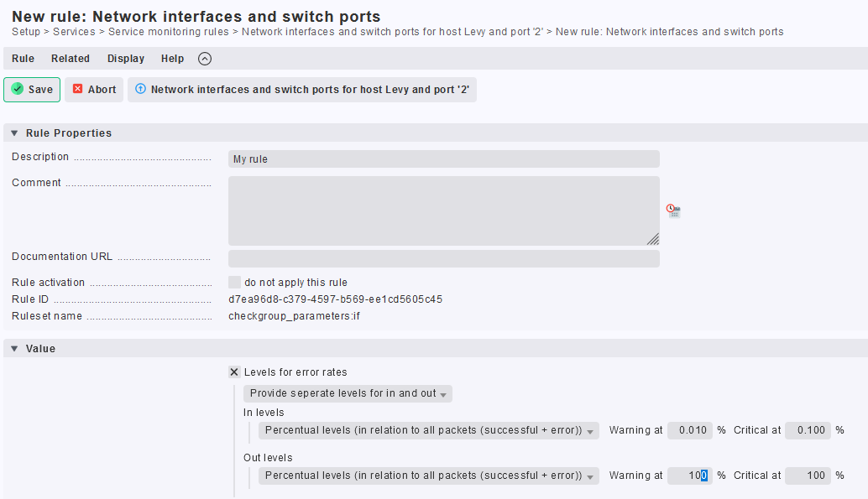Select the Out levels Warning value field
This screenshot has height=499, width=868.
(x=689, y=476)
